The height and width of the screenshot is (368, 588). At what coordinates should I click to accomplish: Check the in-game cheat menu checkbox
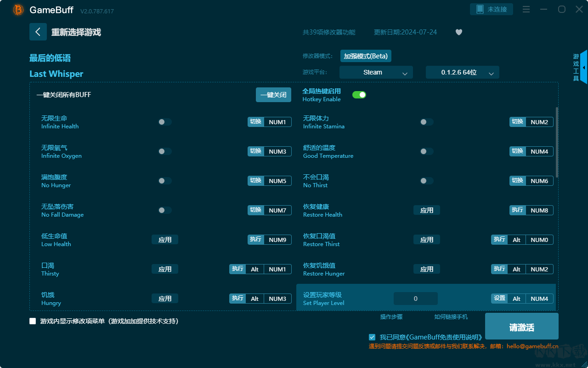[x=33, y=321]
